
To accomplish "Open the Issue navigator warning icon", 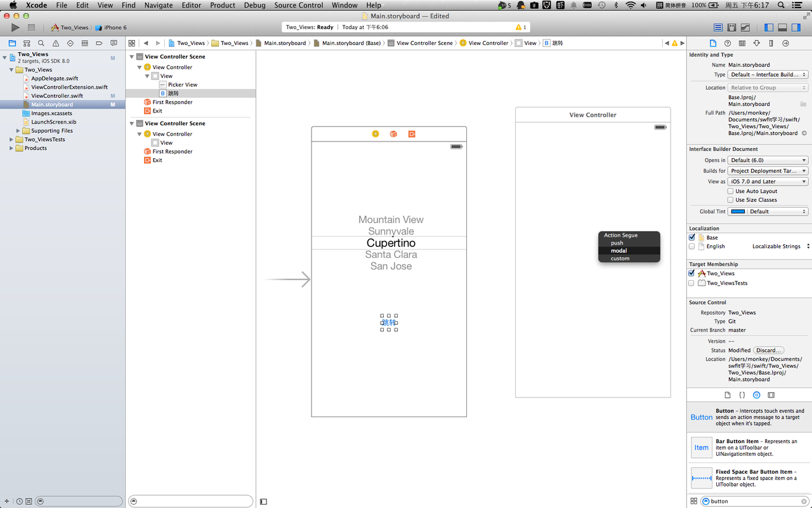I will (x=56, y=43).
